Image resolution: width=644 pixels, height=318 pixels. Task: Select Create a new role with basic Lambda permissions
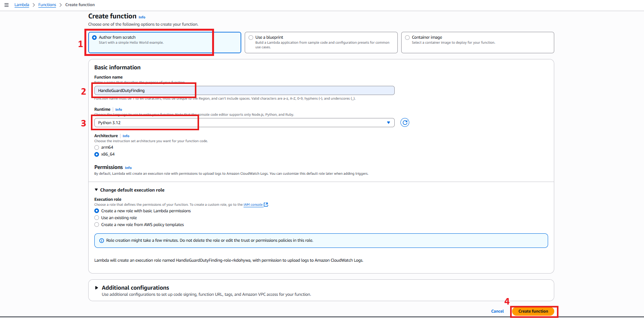coord(97,211)
